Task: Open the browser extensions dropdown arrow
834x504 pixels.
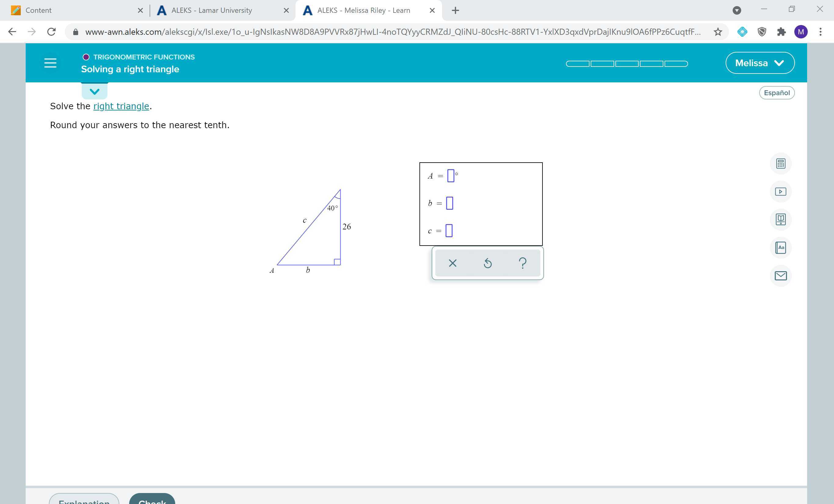Action: (x=737, y=10)
